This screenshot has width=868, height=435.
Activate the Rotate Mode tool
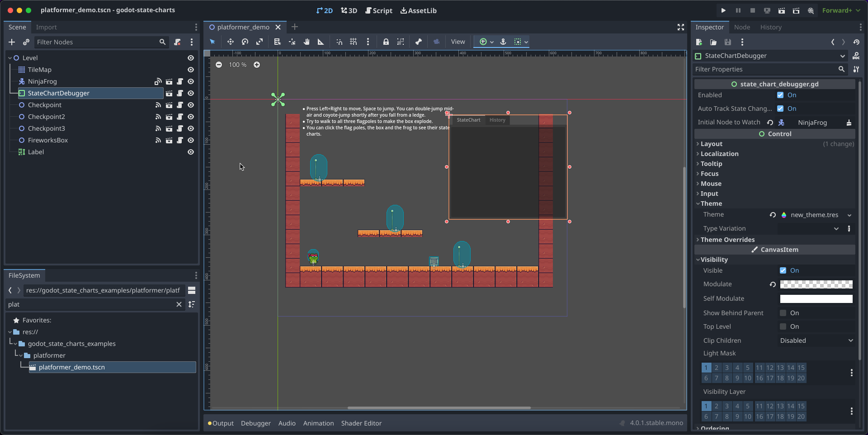click(x=245, y=42)
